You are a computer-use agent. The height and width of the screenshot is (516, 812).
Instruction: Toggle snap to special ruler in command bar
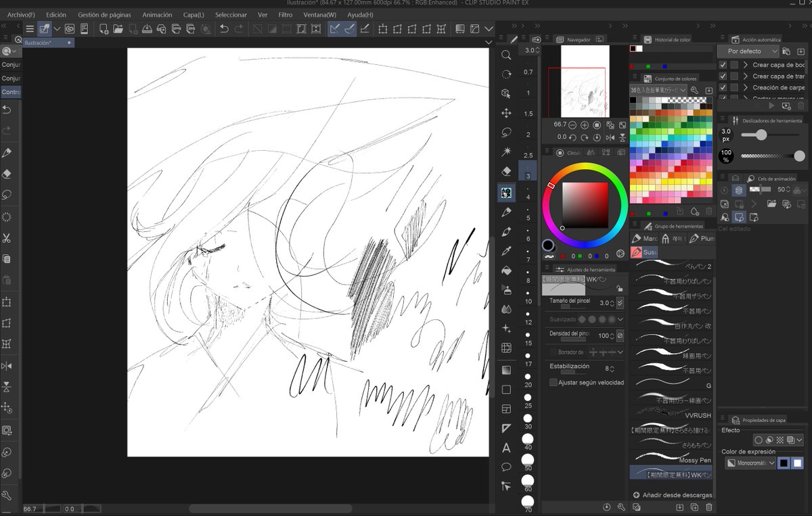349,28
